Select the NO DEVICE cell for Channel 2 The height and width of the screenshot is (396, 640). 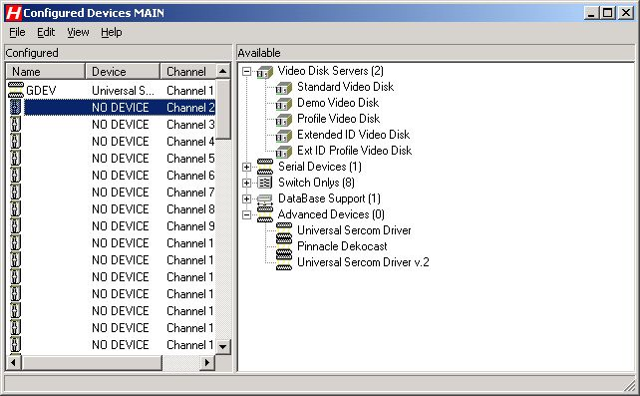click(x=120, y=107)
